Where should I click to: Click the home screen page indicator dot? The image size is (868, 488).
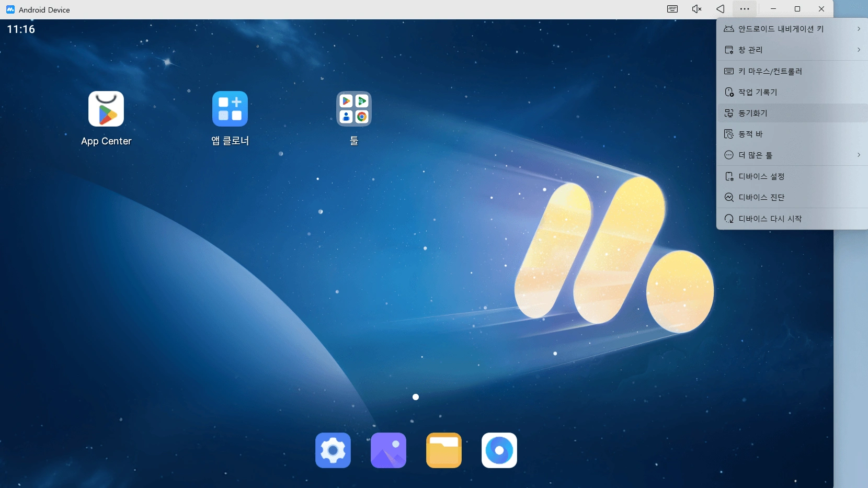[416, 397]
